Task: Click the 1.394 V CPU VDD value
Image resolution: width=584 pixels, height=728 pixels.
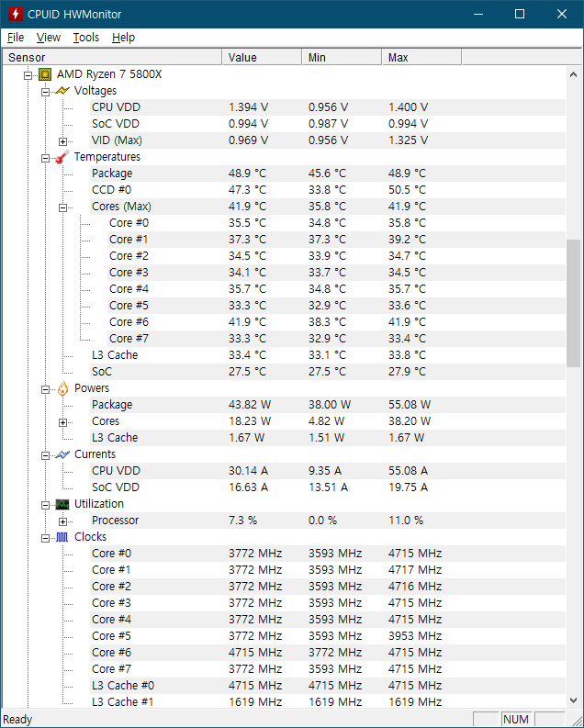Action: 248,107
